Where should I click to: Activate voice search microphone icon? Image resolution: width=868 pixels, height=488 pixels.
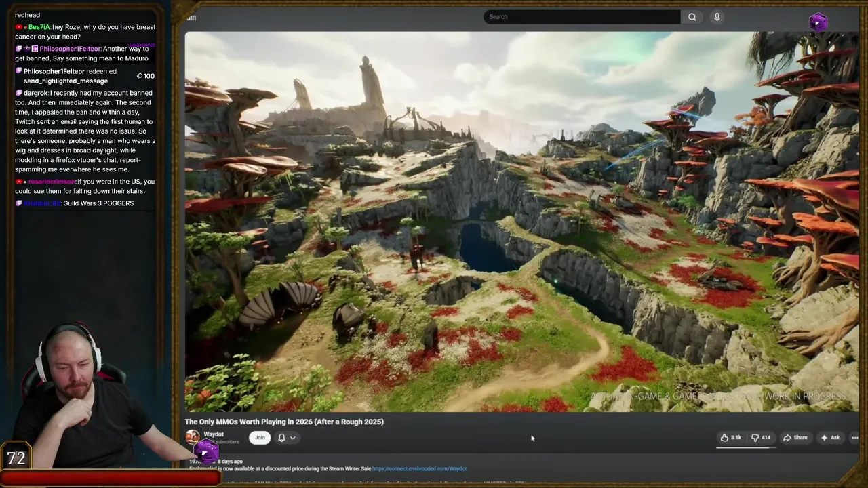tap(717, 17)
